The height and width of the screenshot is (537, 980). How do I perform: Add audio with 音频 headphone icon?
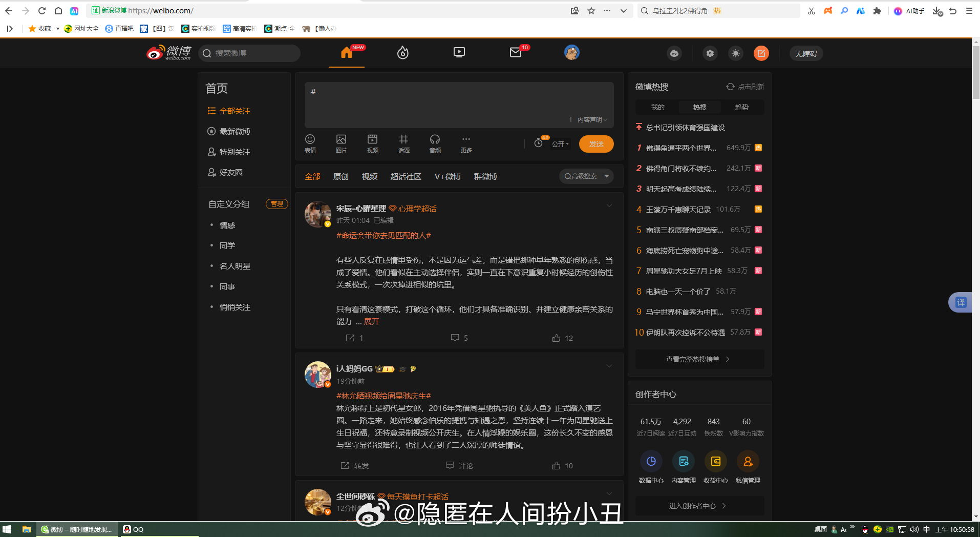pos(435,143)
